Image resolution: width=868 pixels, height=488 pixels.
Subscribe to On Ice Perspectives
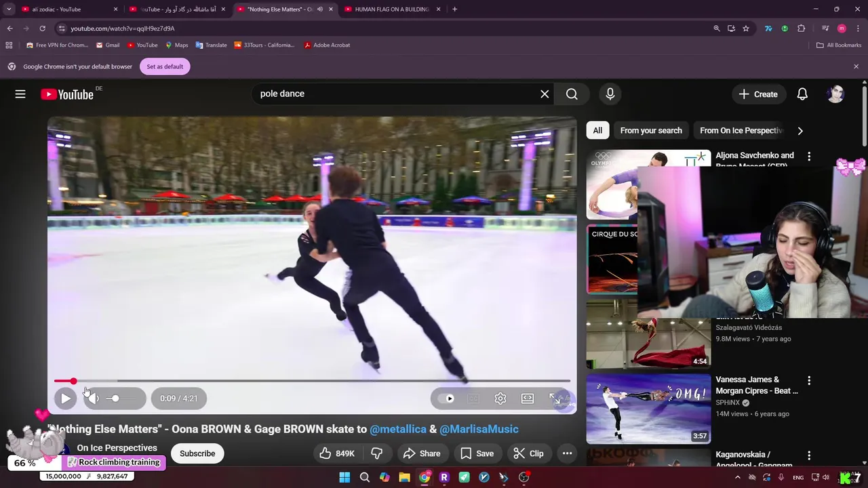(x=197, y=453)
